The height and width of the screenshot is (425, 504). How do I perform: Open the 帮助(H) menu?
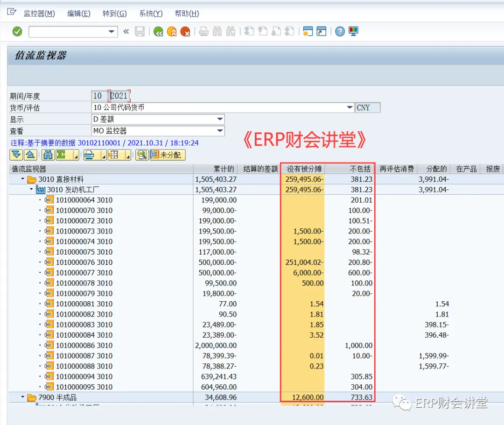coord(187,14)
